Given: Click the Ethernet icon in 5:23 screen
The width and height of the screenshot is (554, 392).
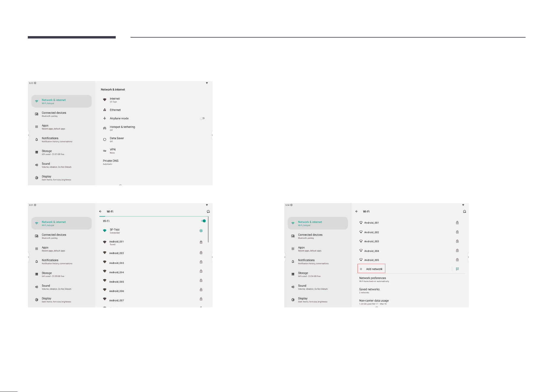Looking at the screenshot, I should [x=104, y=110].
